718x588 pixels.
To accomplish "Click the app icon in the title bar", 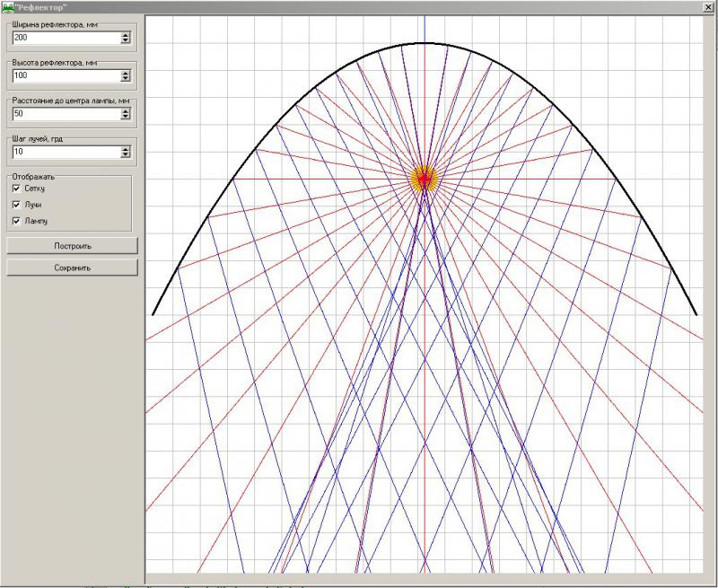I will 7,6.
